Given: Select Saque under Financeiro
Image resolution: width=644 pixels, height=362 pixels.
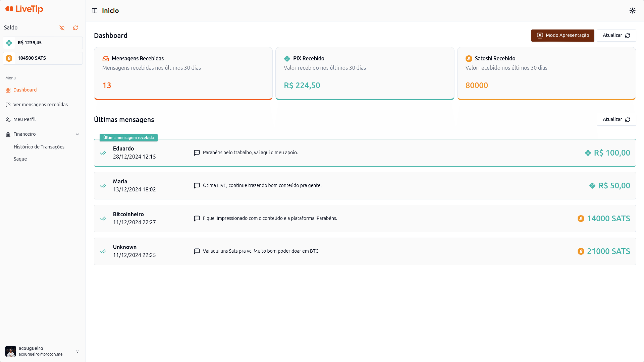Looking at the screenshot, I should click(20, 159).
